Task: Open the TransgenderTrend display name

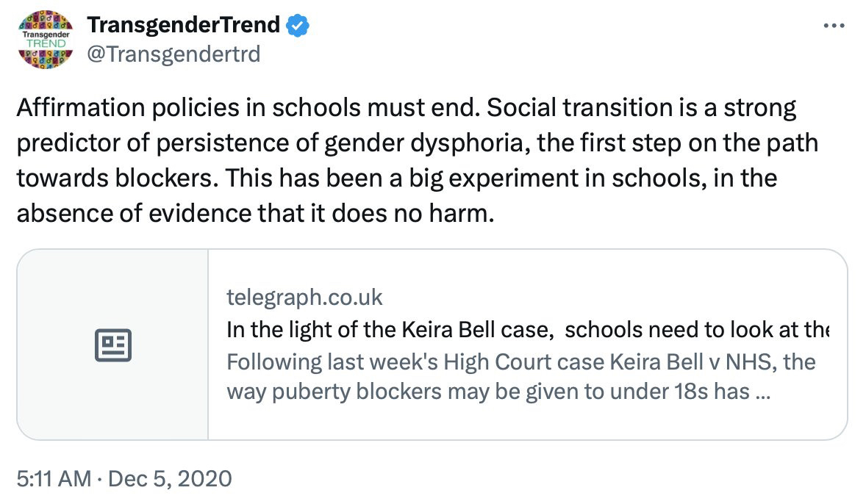Action: 183,25
